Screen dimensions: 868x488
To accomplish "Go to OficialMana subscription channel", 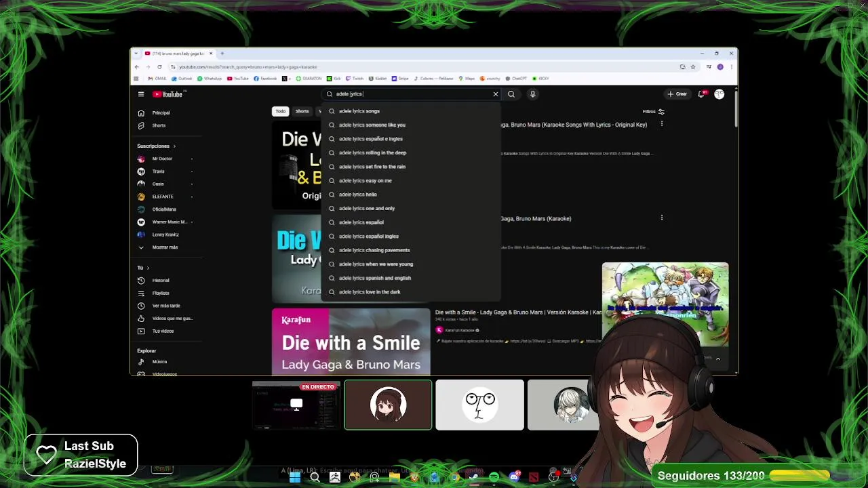I will pyautogui.click(x=163, y=209).
